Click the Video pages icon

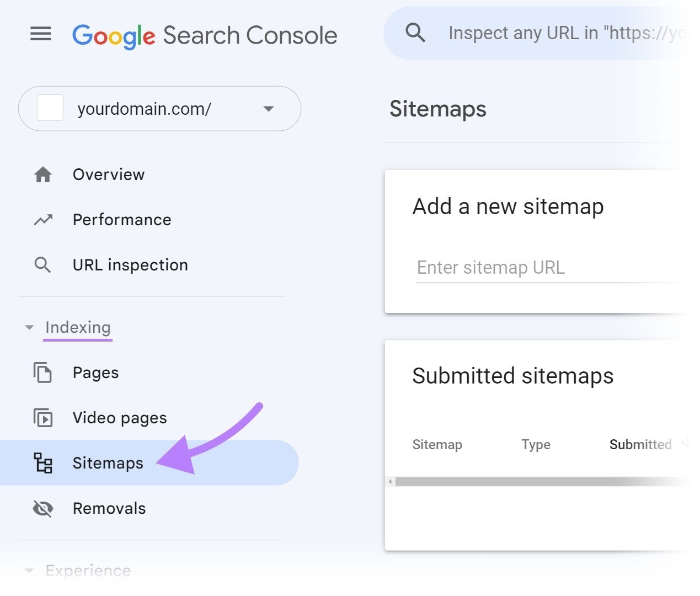[44, 418]
